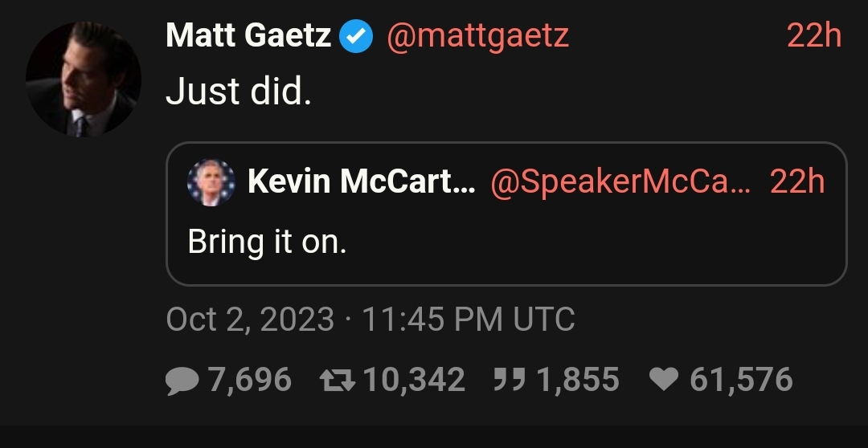
Task: Click the retweet arrows icon
Action: click(x=338, y=380)
